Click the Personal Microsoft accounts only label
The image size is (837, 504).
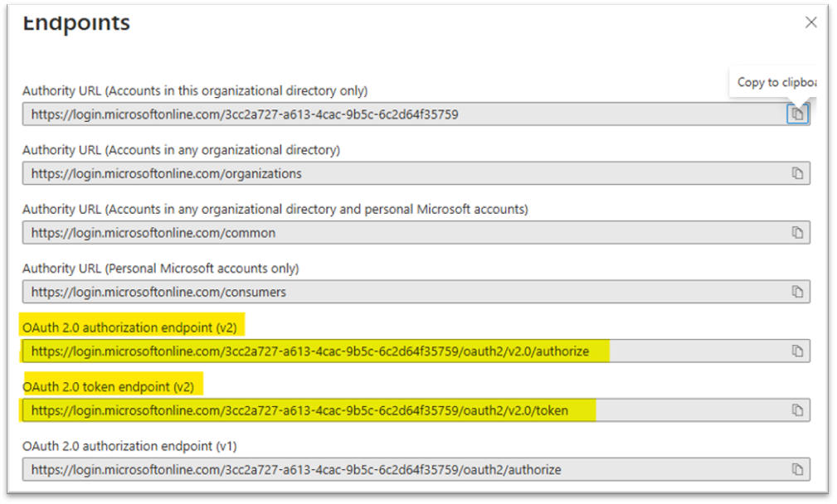click(161, 269)
